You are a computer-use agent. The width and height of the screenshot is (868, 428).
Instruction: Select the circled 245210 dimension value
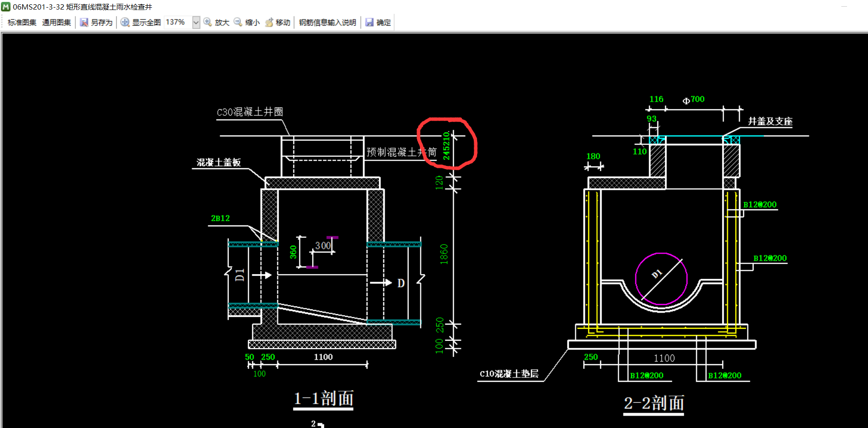tap(446, 146)
